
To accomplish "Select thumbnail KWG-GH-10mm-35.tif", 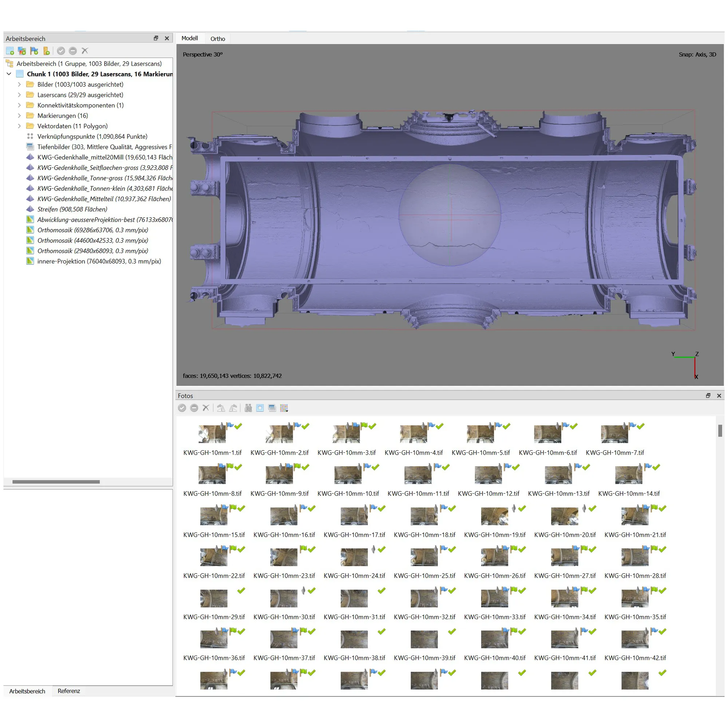I will 635,598.
